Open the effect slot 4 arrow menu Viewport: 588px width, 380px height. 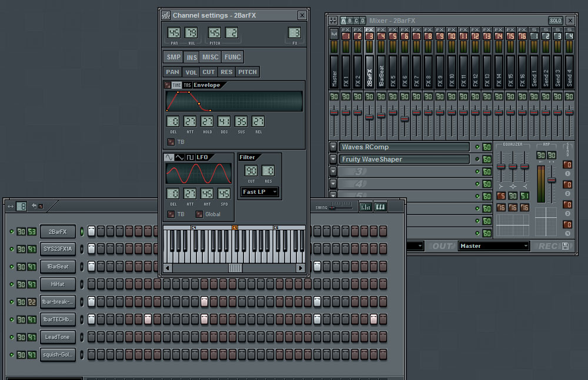[x=333, y=184]
